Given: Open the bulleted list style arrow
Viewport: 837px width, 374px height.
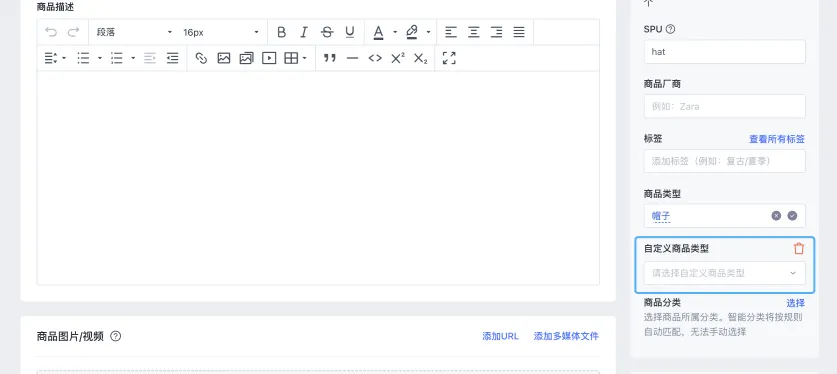Looking at the screenshot, I should (x=99, y=58).
